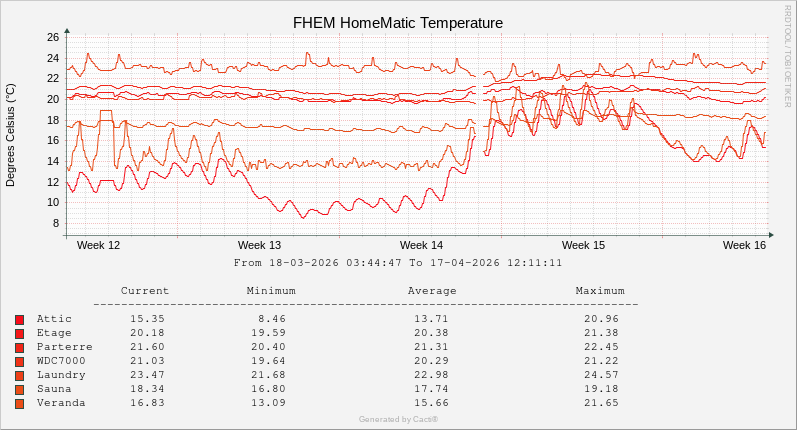Select the Laundry legend color swatch
Image resolution: width=797 pixels, height=430 pixels.
[19, 375]
